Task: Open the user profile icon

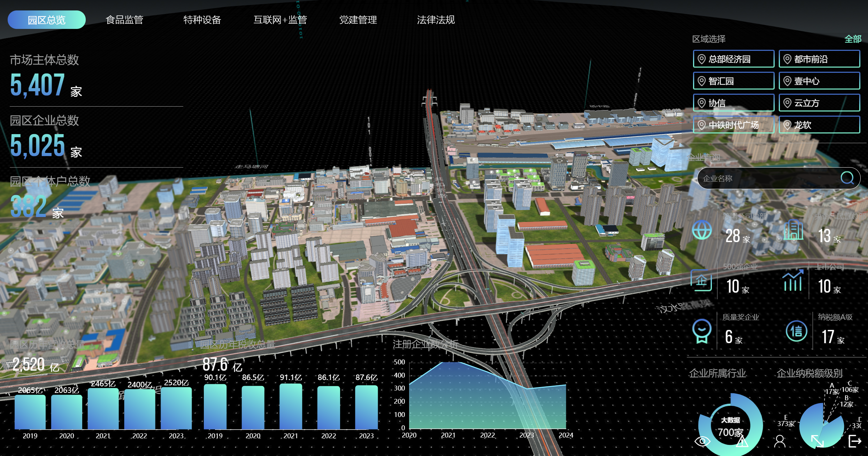Action: (x=780, y=441)
